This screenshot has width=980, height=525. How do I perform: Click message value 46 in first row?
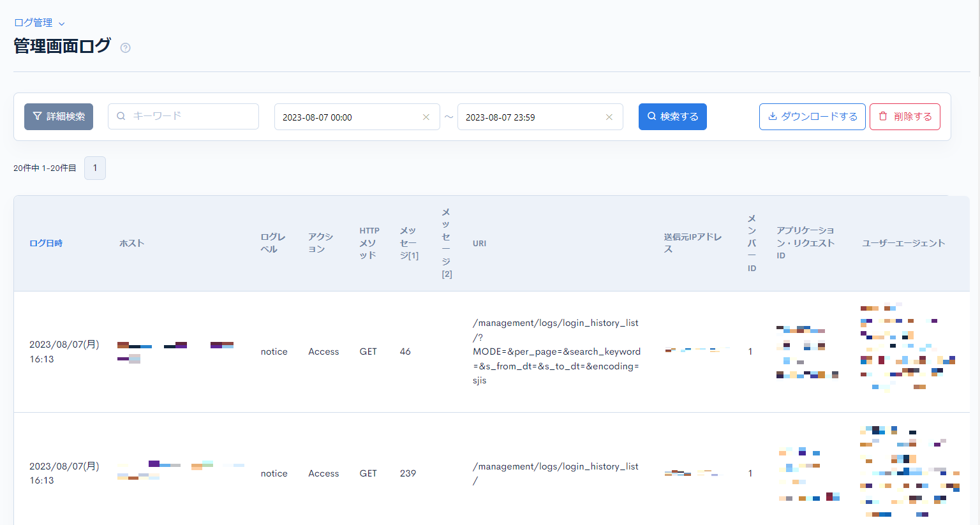coord(405,351)
